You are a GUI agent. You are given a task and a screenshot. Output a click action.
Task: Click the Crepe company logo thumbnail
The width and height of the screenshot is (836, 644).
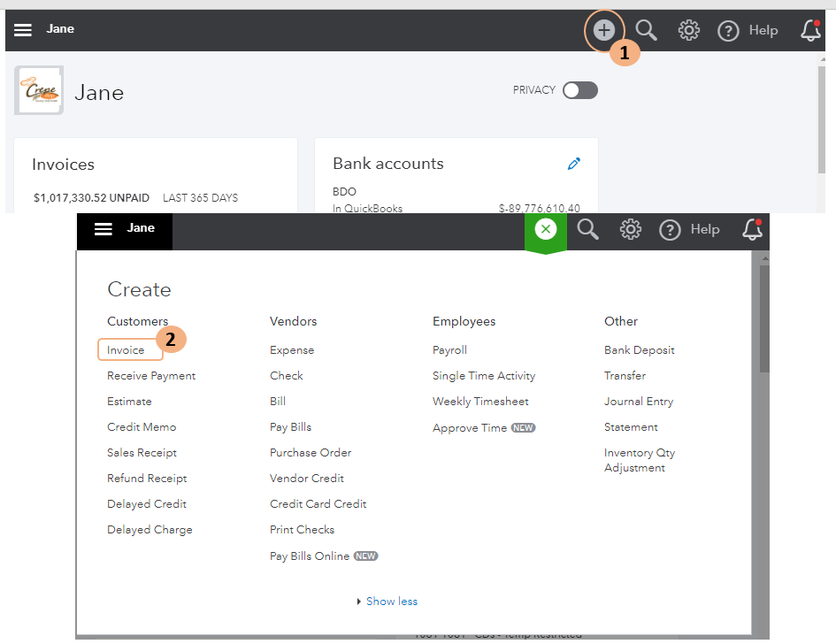[x=39, y=90]
